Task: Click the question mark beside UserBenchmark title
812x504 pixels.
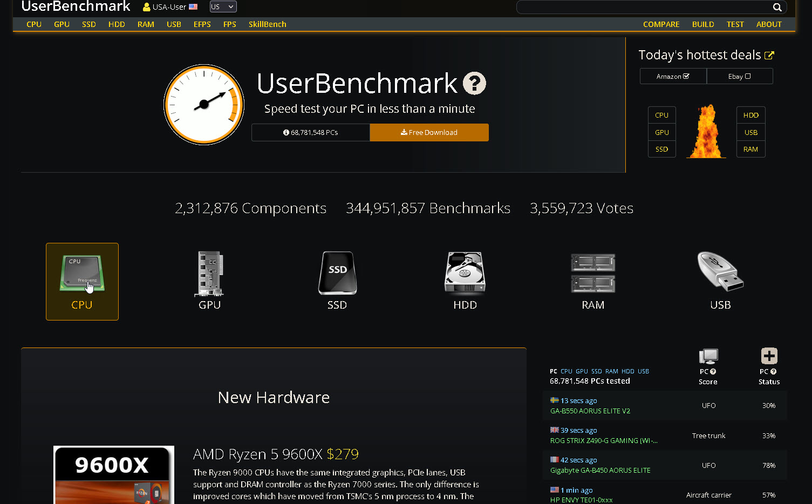Action: coord(474,83)
